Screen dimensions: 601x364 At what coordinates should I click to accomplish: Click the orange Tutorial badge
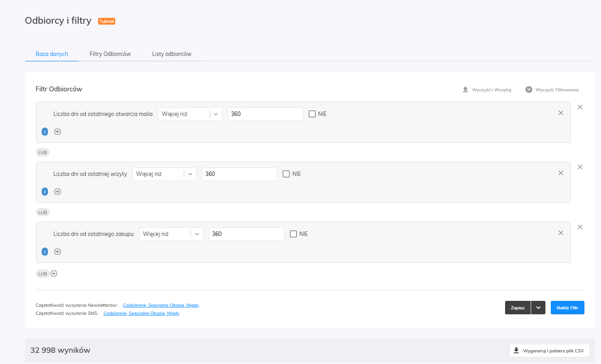[x=107, y=21]
